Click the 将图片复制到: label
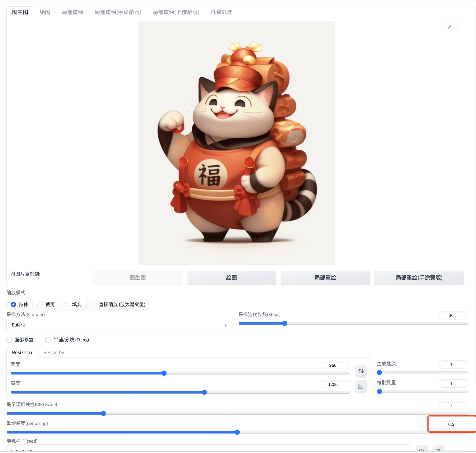Image resolution: width=476 pixels, height=453 pixels. click(x=25, y=274)
